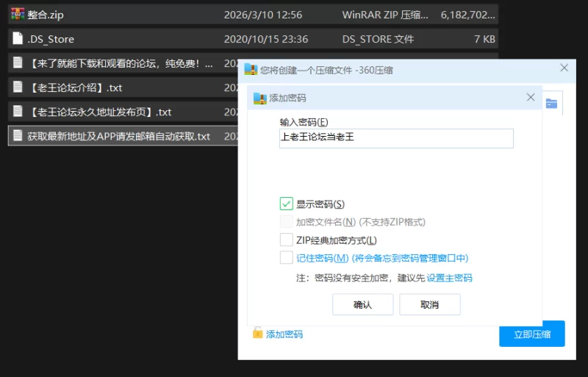Screen dimensions: 588x377
Task: Tick the 记住密码 checkbox
Action: coord(287,258)
